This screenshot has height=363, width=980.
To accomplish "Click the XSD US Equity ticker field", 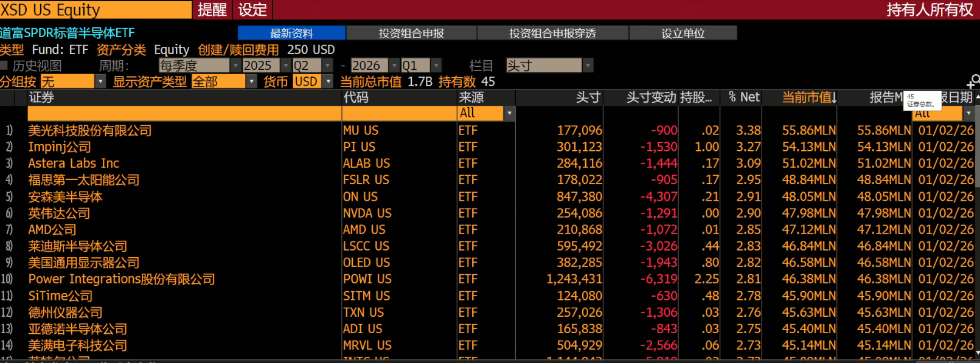I will click(x=96, y=10).
